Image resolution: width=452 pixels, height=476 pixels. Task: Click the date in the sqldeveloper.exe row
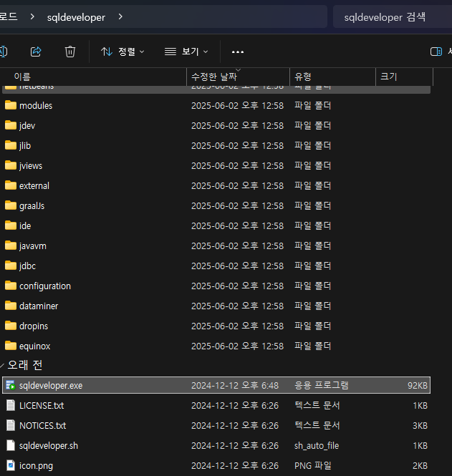tap(235, 385)
